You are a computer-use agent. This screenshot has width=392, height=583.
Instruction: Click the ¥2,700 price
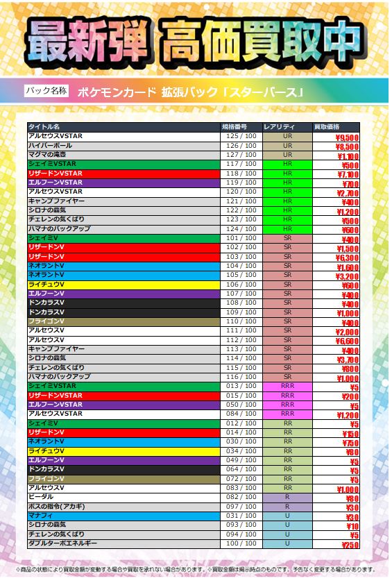tap(348, 194)
